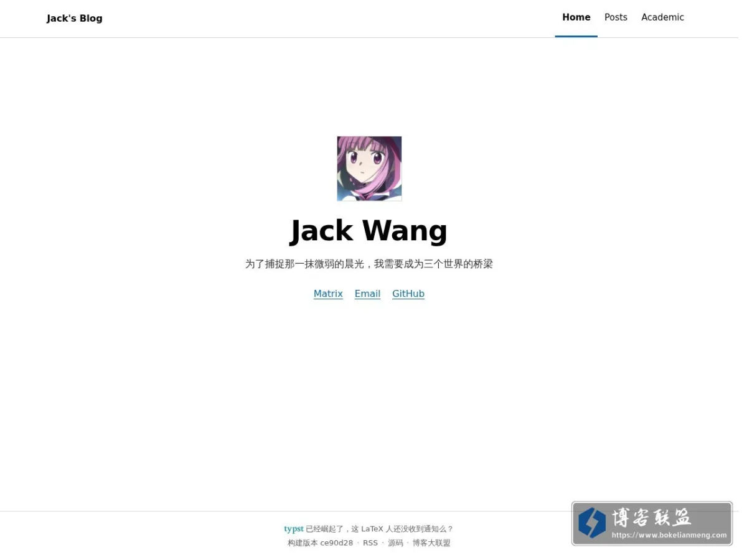
Task: Open the 博客大联盟 footer link
Action: [x=431, y=543]
